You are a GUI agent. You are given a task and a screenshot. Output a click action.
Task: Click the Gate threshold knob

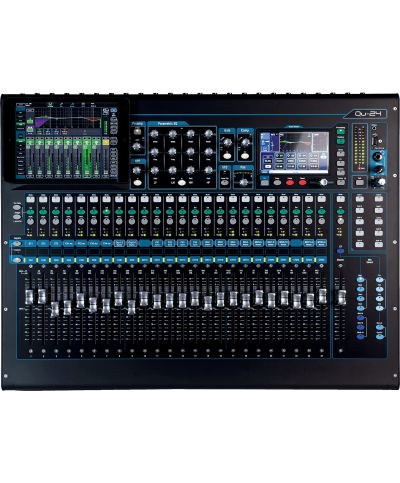227,142
